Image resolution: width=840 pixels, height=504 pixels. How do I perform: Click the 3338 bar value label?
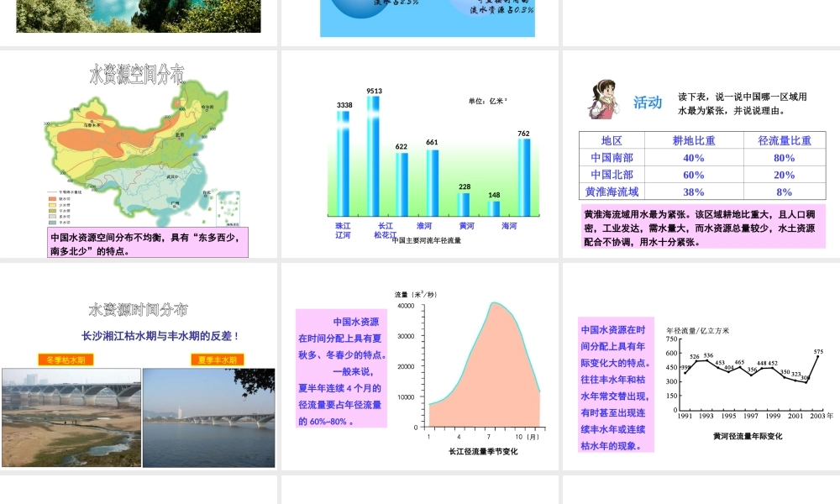pyautogui.click(x=344, y=105)
